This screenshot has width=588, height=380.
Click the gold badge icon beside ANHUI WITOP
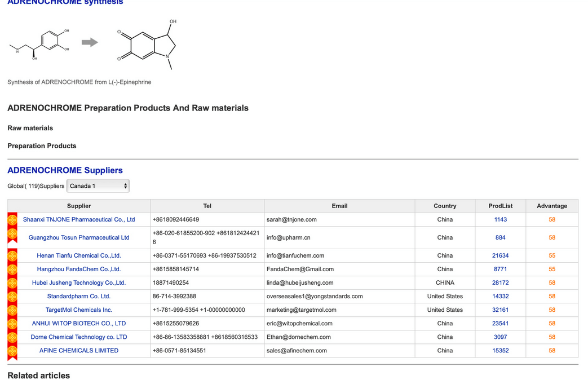pyautogui.click(x=12, y=324)
